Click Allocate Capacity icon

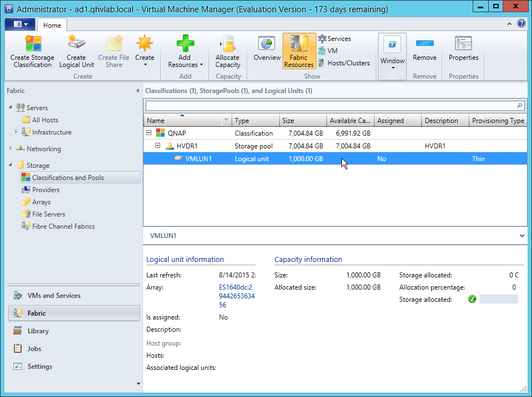(228, 44)
